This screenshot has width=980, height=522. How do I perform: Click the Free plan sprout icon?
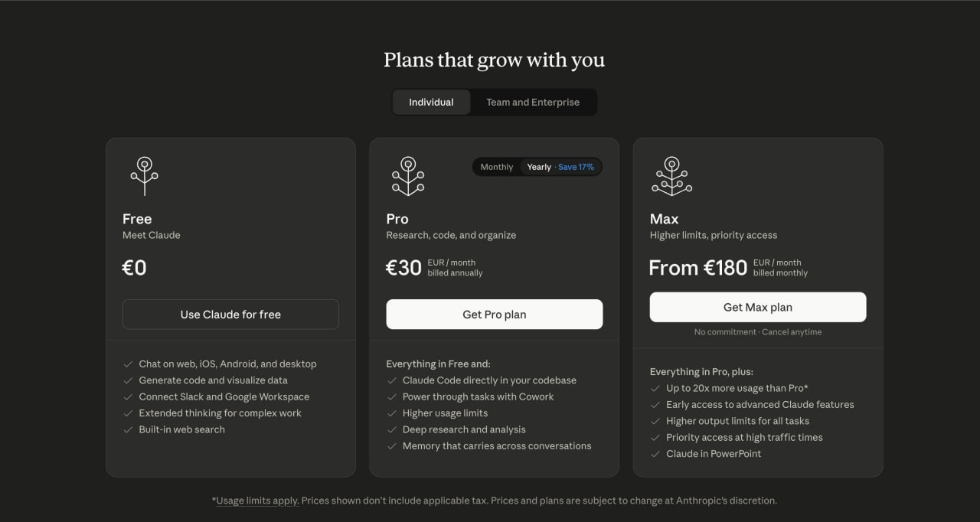pyautogui.click(x=144, y=175)
